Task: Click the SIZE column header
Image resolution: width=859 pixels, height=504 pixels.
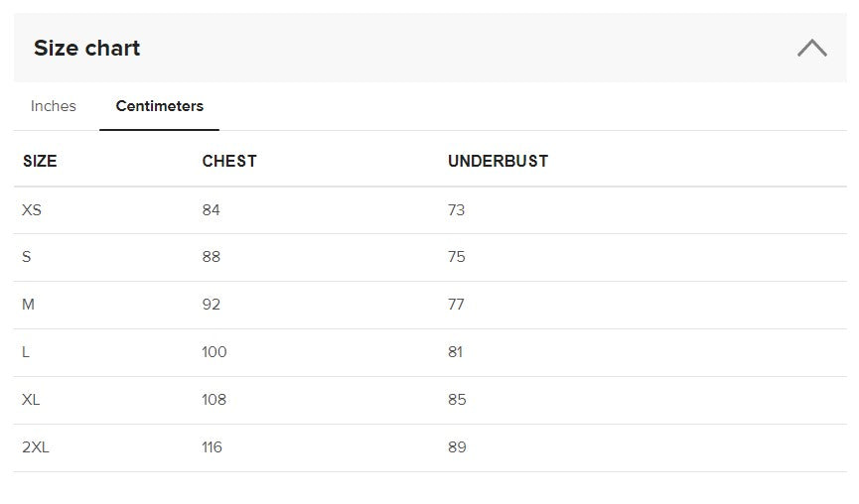Action: (40, 161)
